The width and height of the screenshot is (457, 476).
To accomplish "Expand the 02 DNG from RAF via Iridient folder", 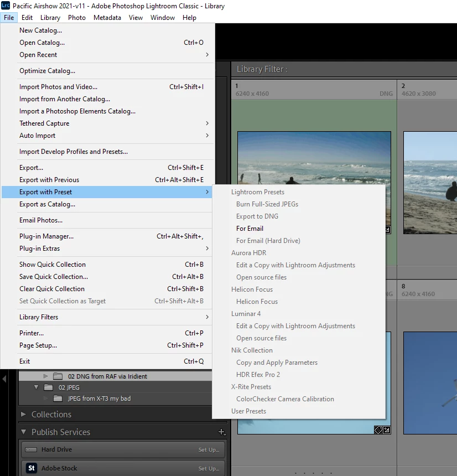I will 45,376.
